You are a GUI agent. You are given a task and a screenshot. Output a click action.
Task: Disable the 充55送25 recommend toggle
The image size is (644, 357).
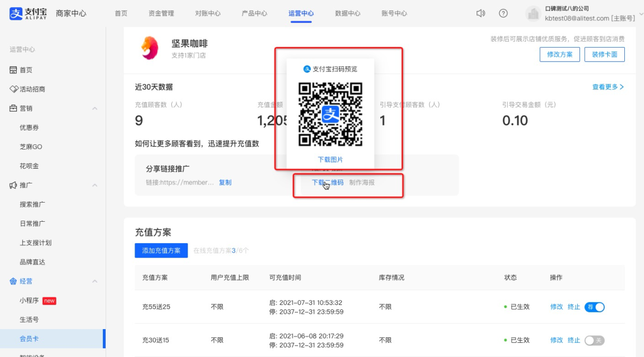pos(594,307)
